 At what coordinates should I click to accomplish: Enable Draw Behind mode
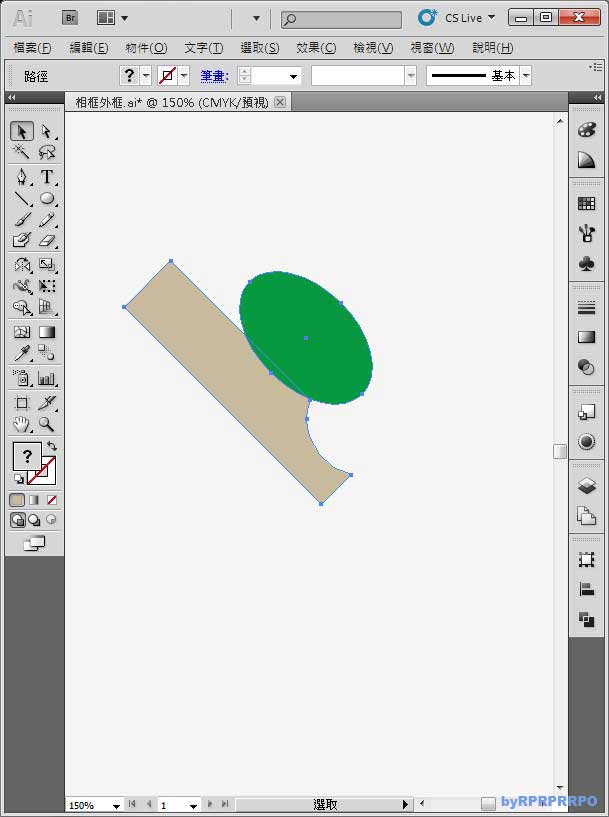(34, 519)
